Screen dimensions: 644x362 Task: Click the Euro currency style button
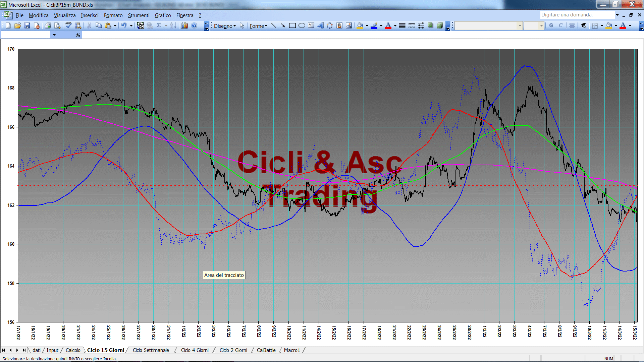[584, 25]
